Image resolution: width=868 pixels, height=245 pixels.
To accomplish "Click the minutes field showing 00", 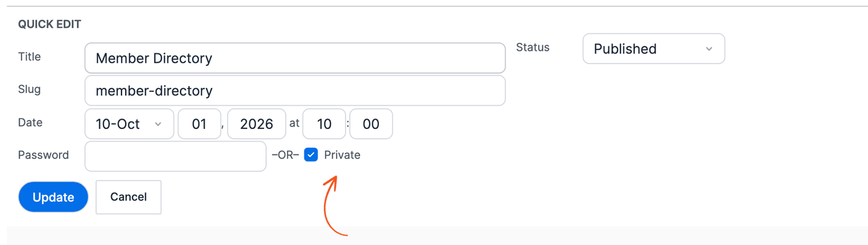I will coord(371,124).
